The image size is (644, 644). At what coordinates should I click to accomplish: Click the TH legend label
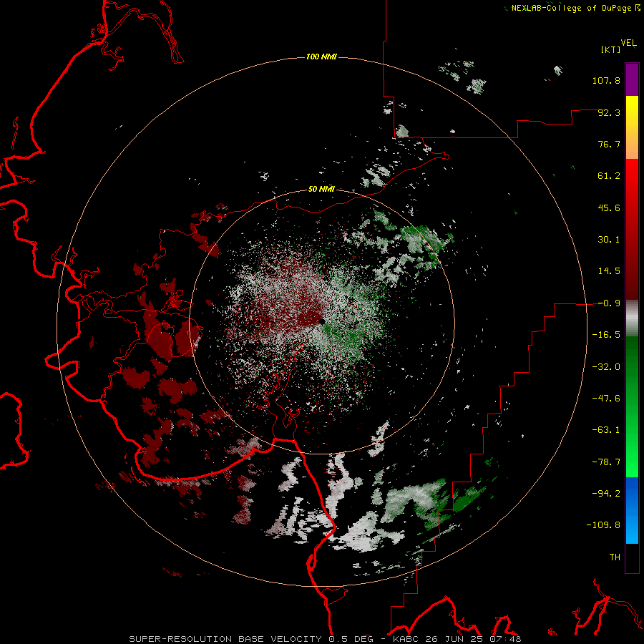pyautogui.click(x=615, y=557)
